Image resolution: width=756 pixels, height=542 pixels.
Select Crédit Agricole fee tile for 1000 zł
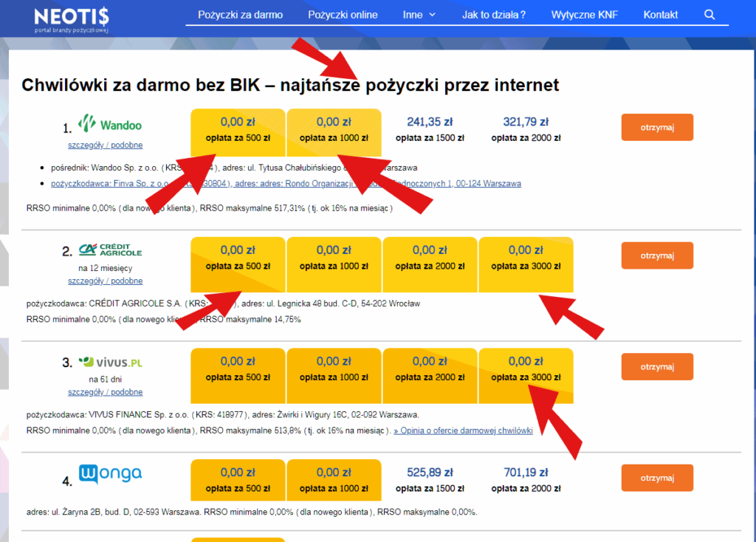point(334,265)
